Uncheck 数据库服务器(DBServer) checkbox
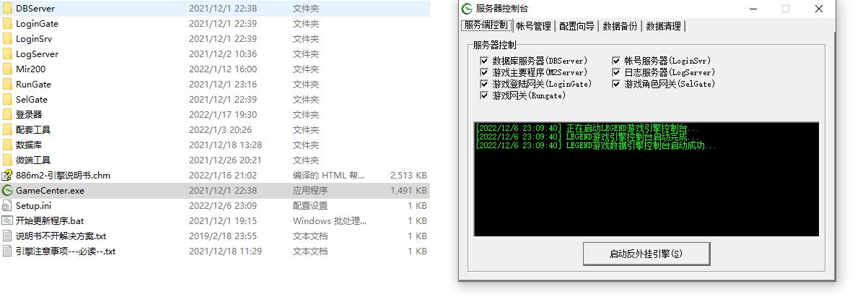 484,61
